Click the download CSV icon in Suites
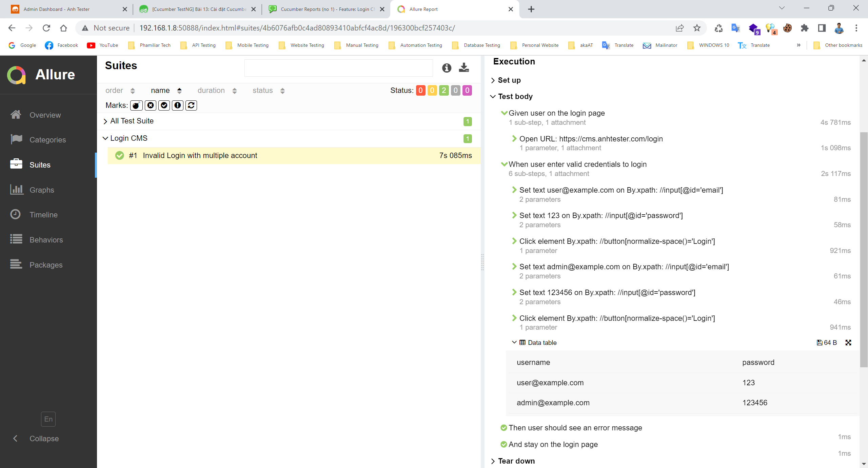 coord(464,68)
